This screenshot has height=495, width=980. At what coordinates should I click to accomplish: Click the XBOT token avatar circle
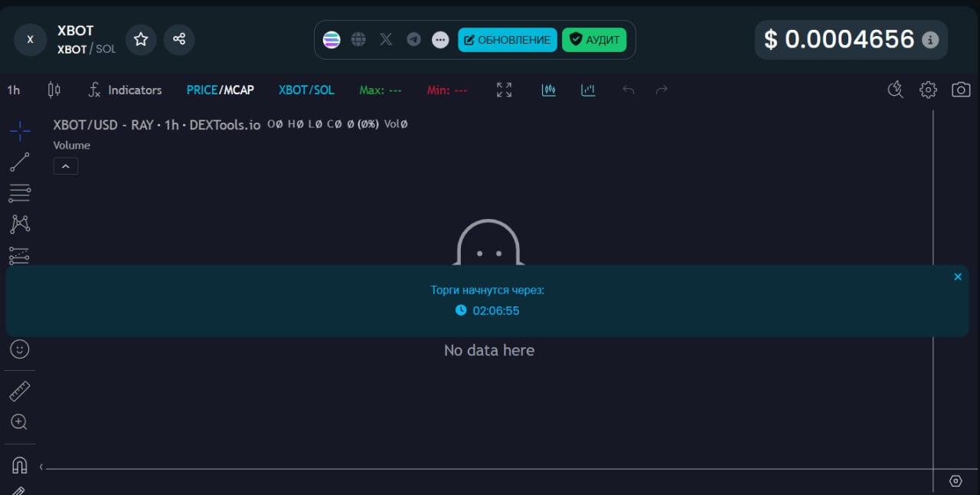(x=31, y=40)
